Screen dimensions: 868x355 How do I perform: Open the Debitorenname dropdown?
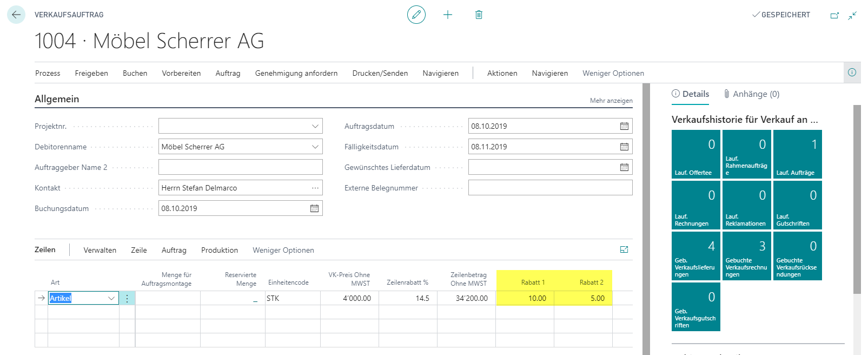[x=315, y=147]
